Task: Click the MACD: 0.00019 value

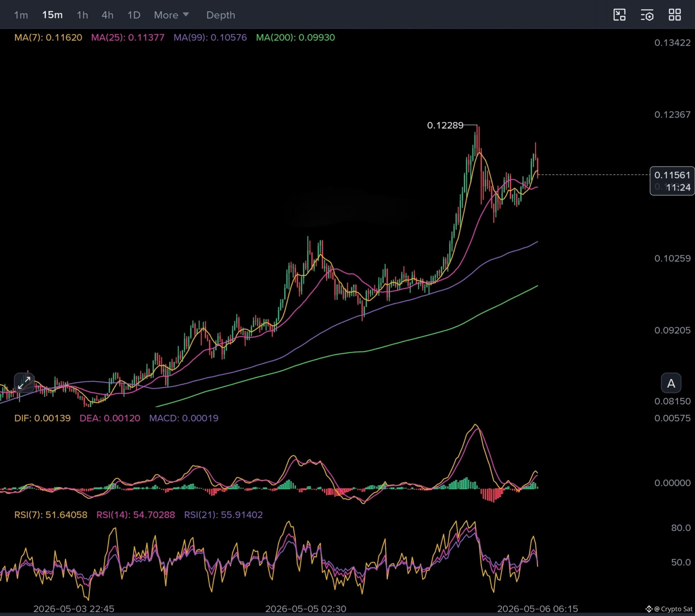Action: [x=184, y=418]
